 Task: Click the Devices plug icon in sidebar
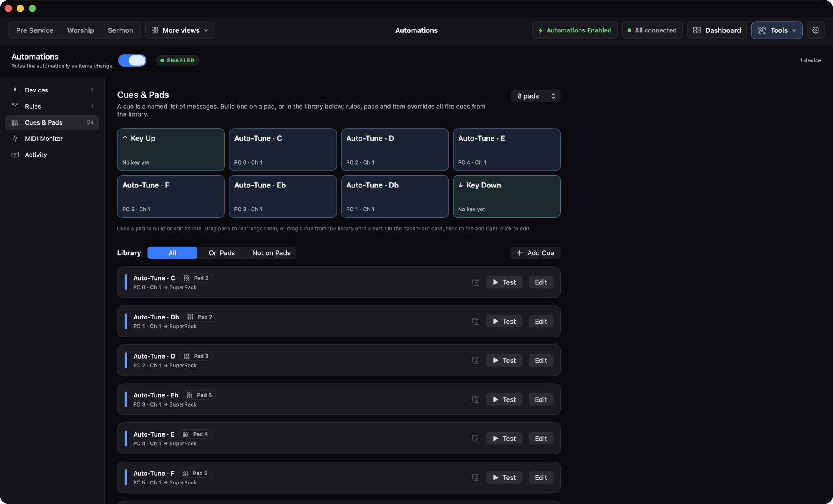(x=15, y=90)
